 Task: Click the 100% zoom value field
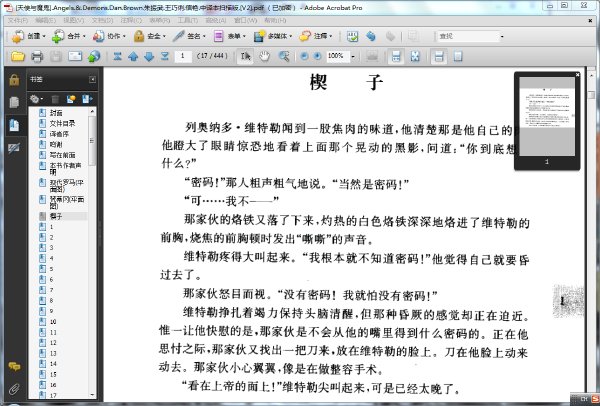[x=338, y=56]
